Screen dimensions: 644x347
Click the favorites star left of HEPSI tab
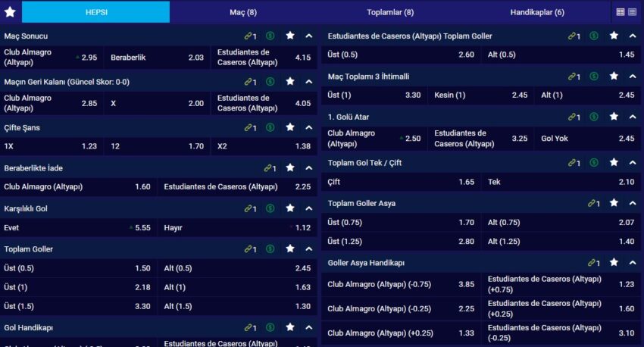10,12
